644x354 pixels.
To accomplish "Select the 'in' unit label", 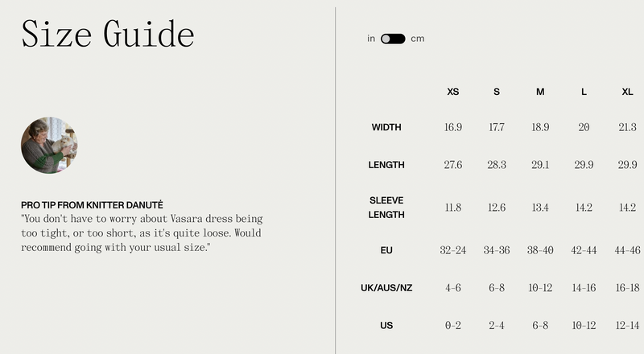I will (x=371, y=39).
